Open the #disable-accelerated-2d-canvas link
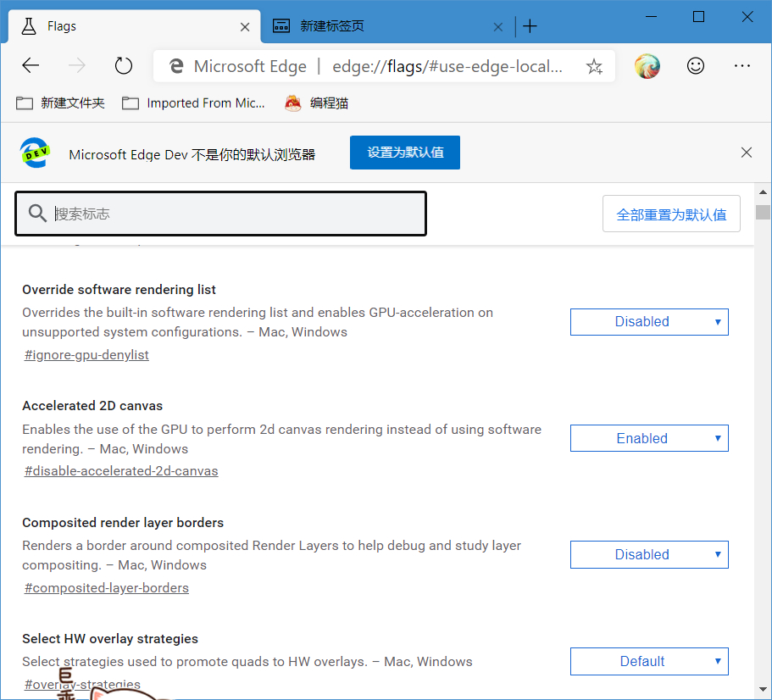 click(120, 470)
